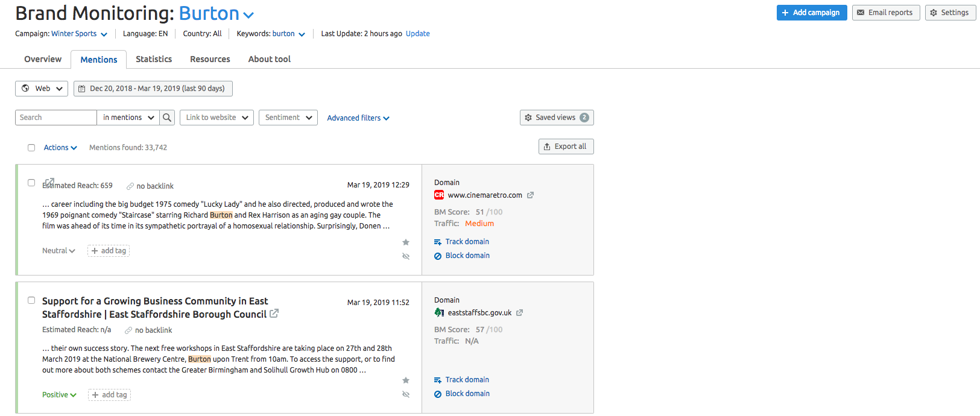
Task: Click the 'Mar 19, 2019 12:29' timestamp
Action: tap(378, 185)
